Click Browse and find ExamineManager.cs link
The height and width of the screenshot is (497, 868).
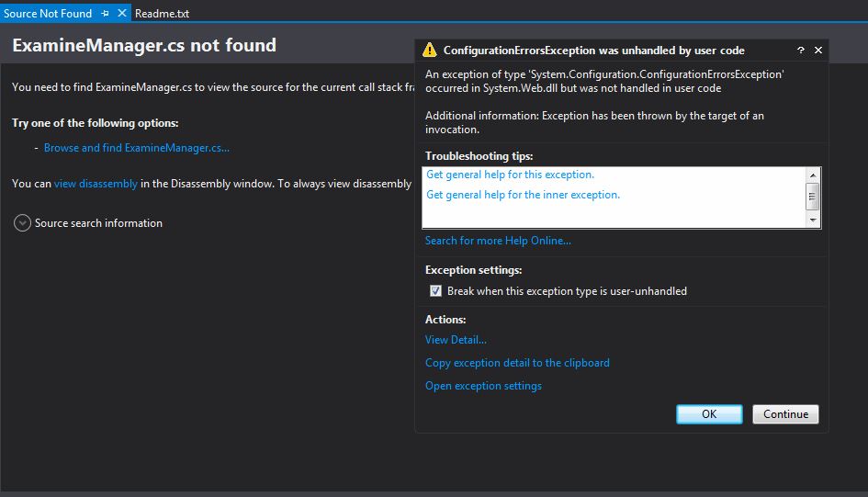click(x=136, y=148)
